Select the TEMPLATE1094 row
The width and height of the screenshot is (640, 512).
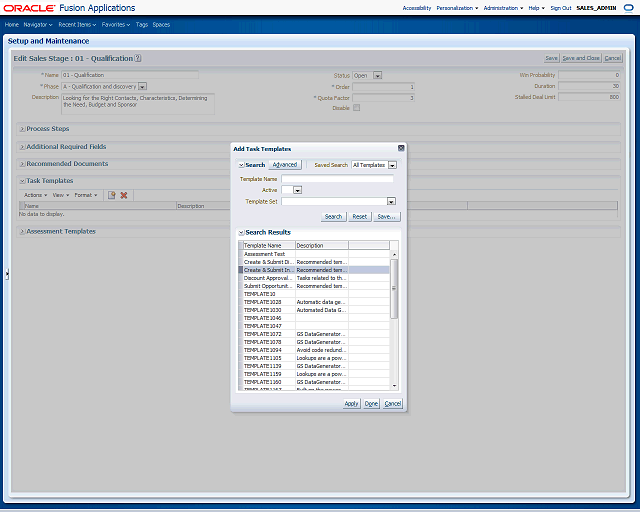click(x=314, y=350)
